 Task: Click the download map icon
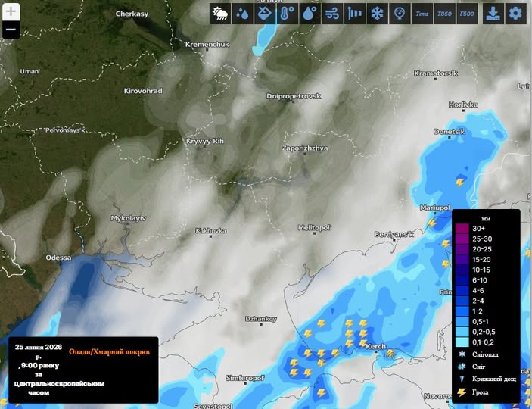tap(493, 14)
